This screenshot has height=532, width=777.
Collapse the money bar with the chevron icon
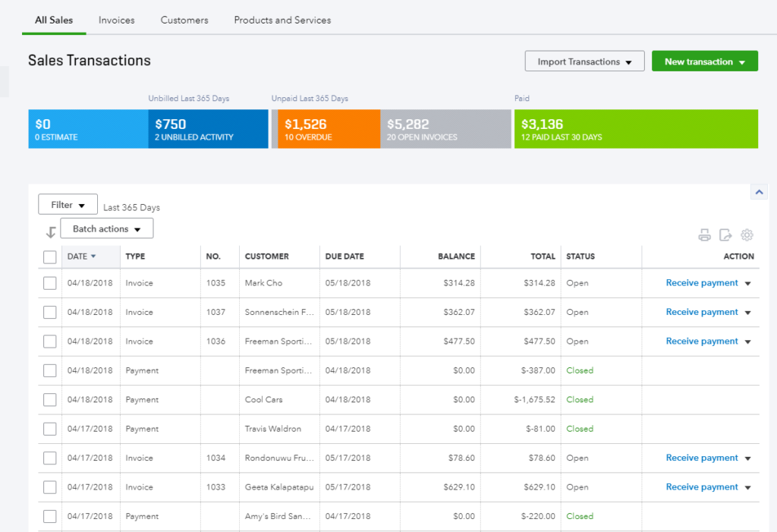tap(759, 193)
